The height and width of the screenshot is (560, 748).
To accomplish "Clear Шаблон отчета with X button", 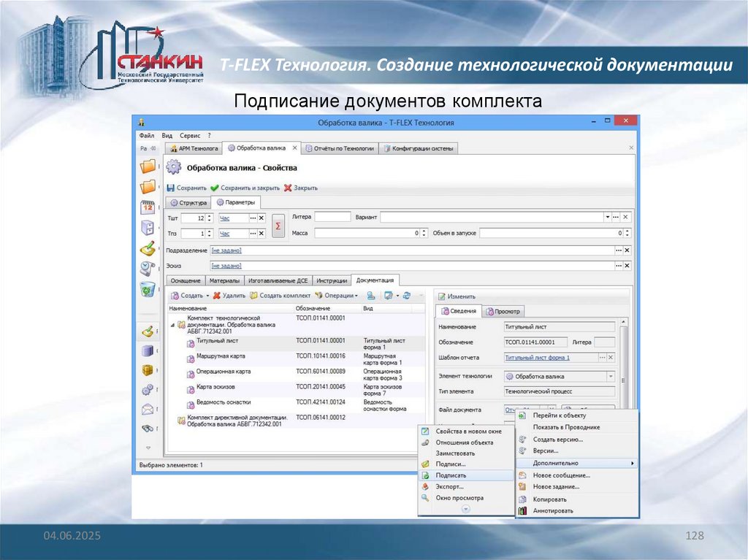I will tap(611, 357).
